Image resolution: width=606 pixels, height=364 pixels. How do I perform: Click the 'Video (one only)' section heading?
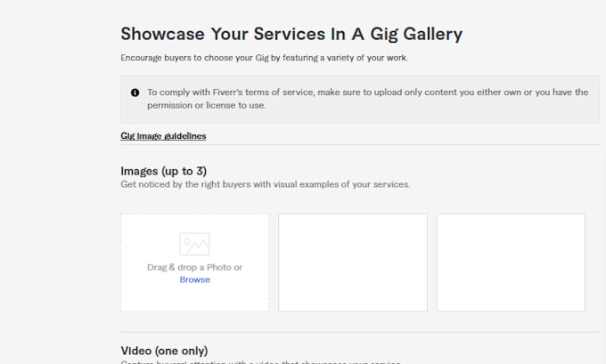(164, 351)
